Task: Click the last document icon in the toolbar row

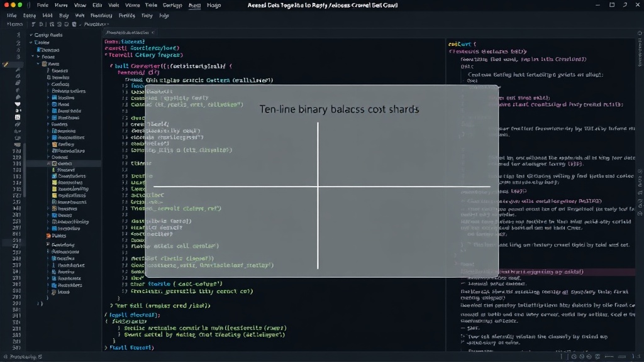Action: [74, 25]
